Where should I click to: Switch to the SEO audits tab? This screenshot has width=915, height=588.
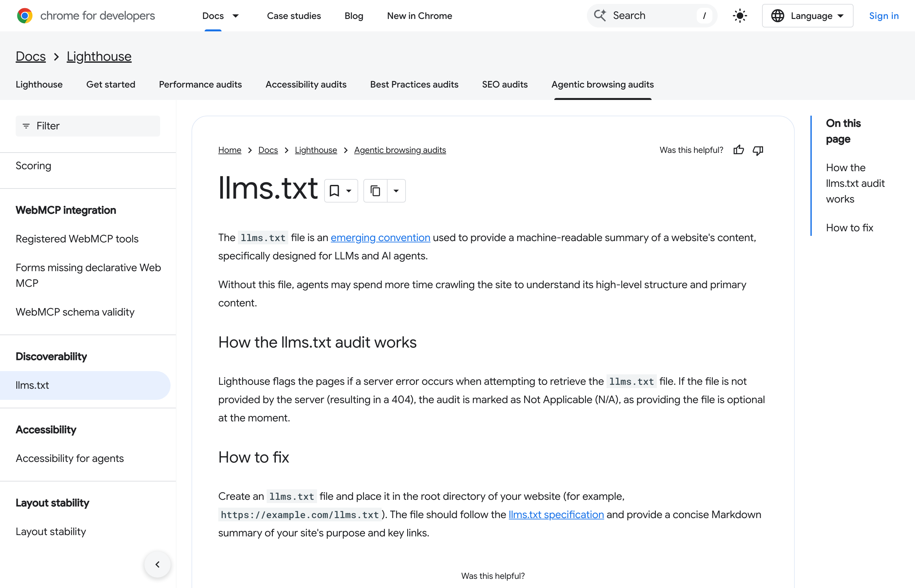(505, 84)
